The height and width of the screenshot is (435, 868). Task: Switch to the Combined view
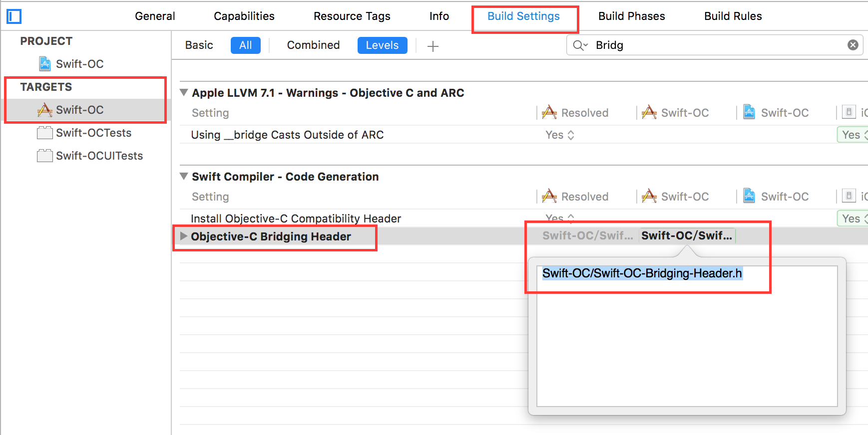(x=313, y=45)
